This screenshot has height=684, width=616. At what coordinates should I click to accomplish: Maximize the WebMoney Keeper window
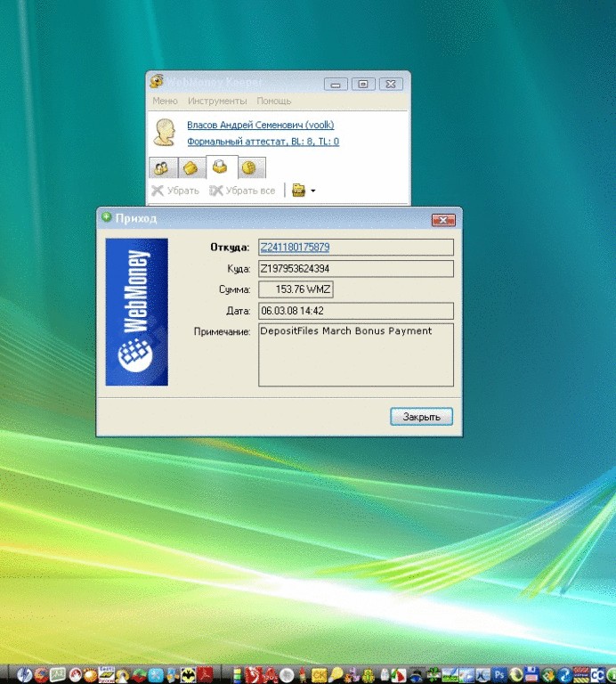(363, 85)
